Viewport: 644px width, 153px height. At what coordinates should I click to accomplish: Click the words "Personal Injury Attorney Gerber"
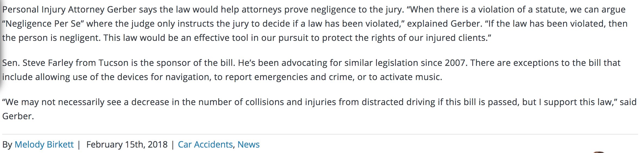click(x=69, y=10)
